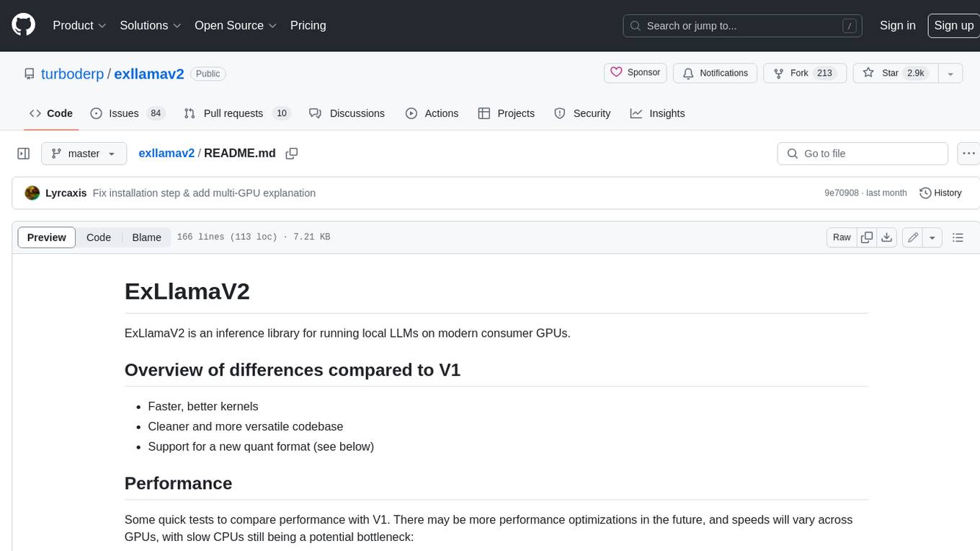Click the Sign up button
This screenshot has width=980, height=551.
(953, 25)
